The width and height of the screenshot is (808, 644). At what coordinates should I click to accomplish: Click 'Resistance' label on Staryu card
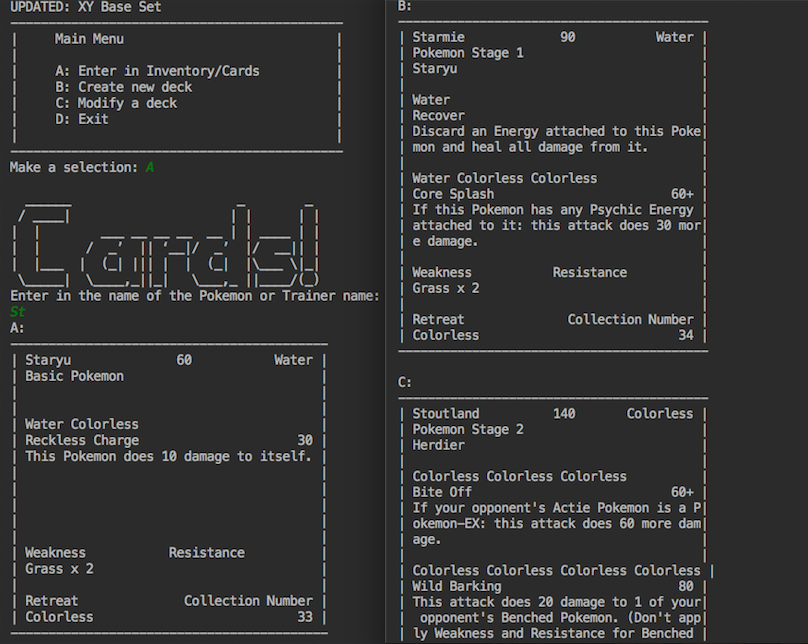(x=207, y=553)
